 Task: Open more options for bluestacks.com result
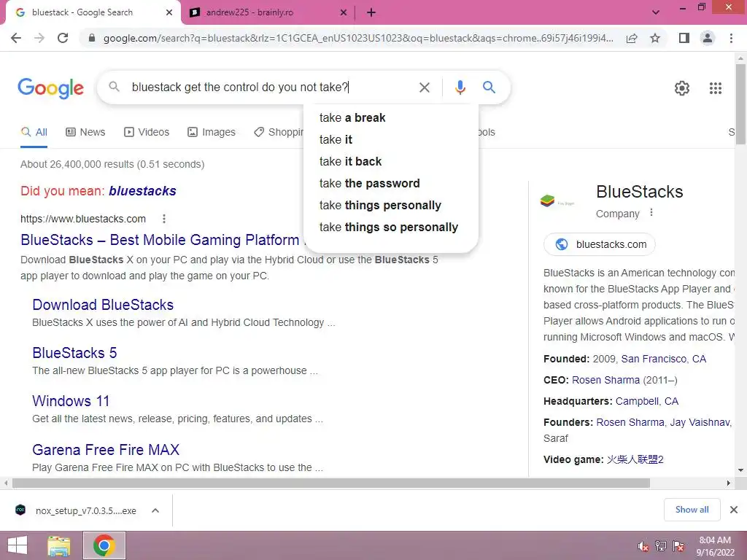click(x=164, y=219)
